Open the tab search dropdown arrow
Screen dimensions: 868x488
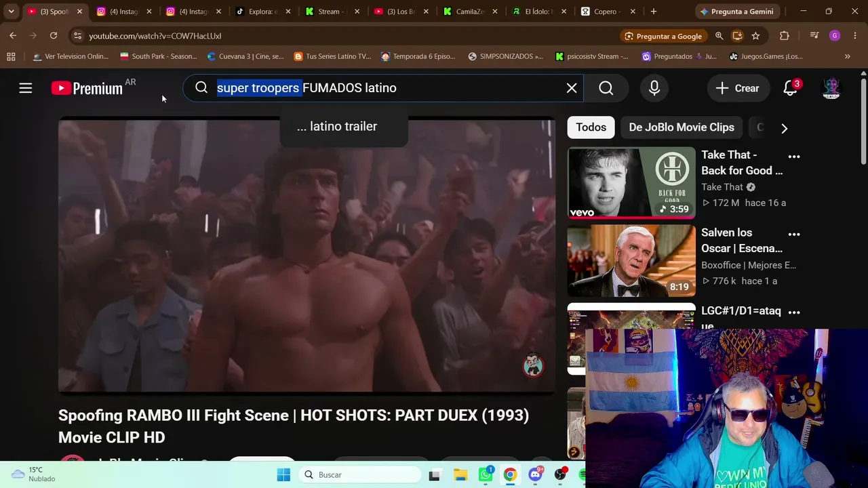[x=11, y=12]
